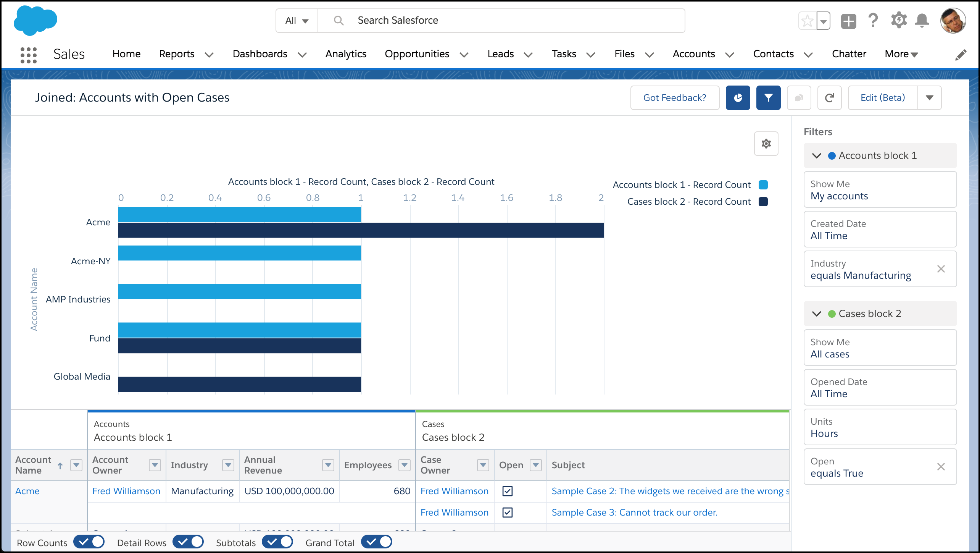Open Annual Revenue column menu arrow
The width and height of the screenshot is (980, 553).
(x=328, y=465)
